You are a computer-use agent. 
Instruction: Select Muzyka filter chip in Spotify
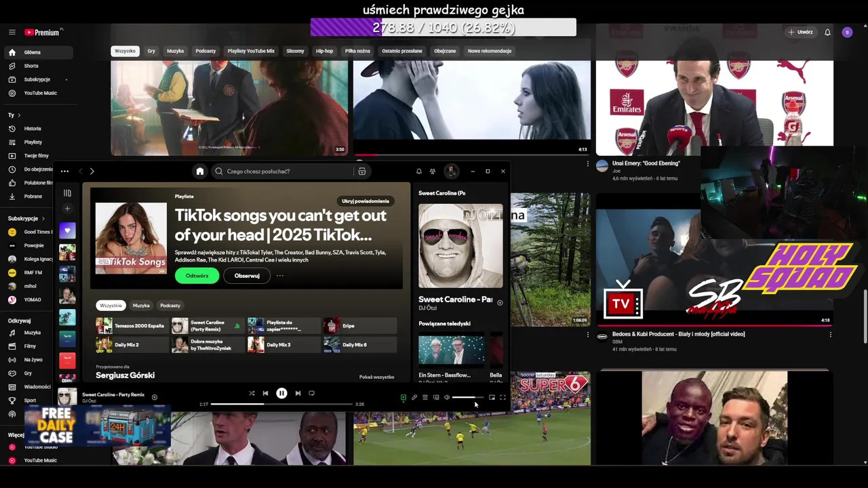(x=141, y=306)
